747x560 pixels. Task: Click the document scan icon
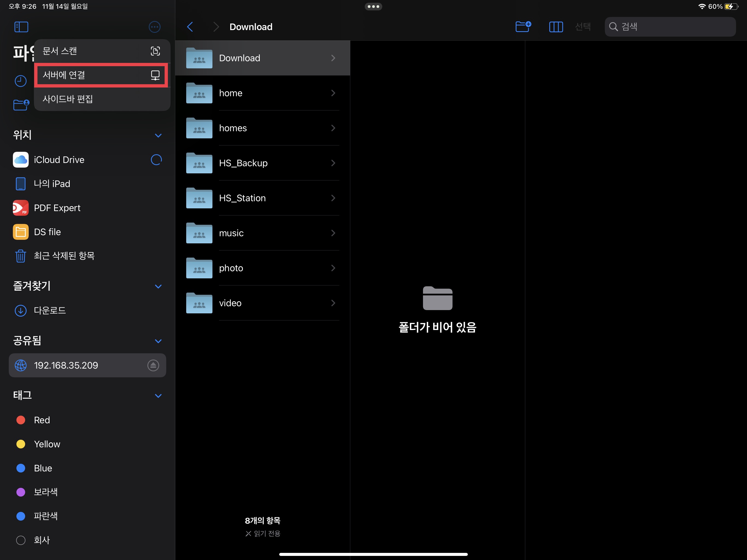155,51
